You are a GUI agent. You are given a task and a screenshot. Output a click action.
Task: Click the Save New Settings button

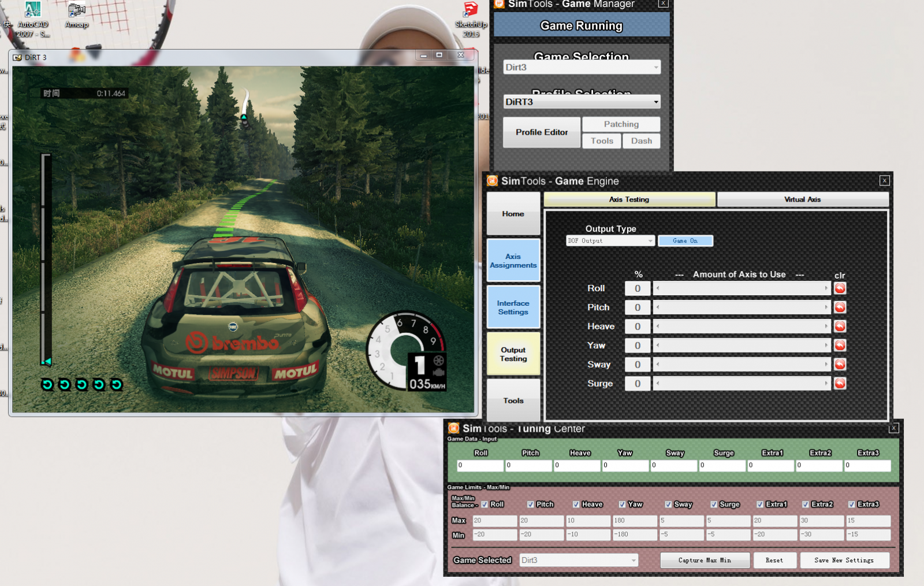pos(844,560)
